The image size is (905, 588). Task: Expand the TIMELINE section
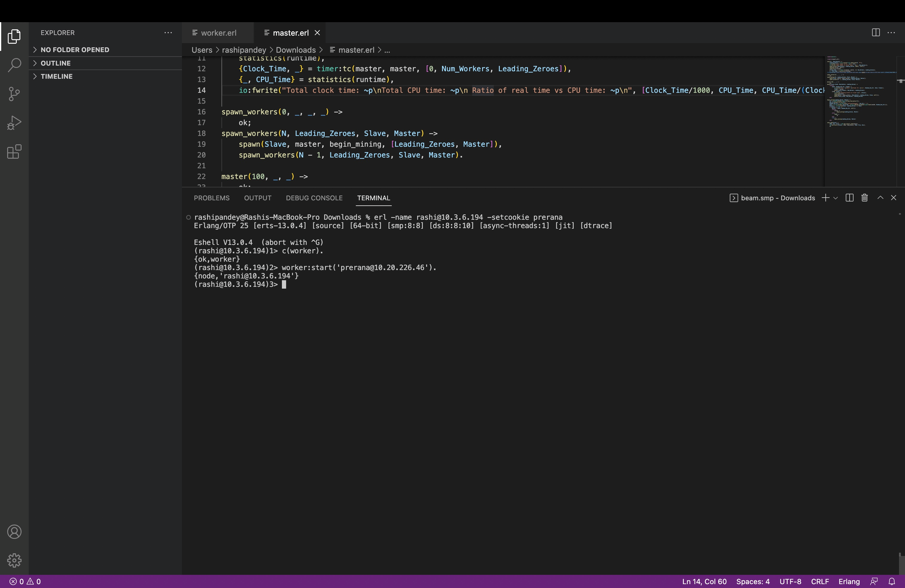[x=56, y=76]
